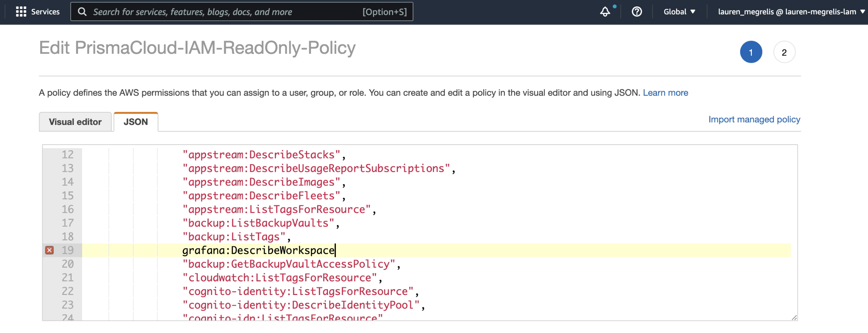Click line number 12 in the gutter
868x333 pixels.
click(x=67, y=155)
